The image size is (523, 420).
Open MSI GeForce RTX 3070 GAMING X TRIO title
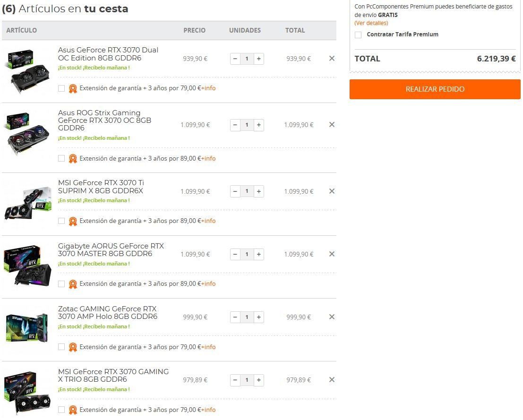(x=113, y=375)
